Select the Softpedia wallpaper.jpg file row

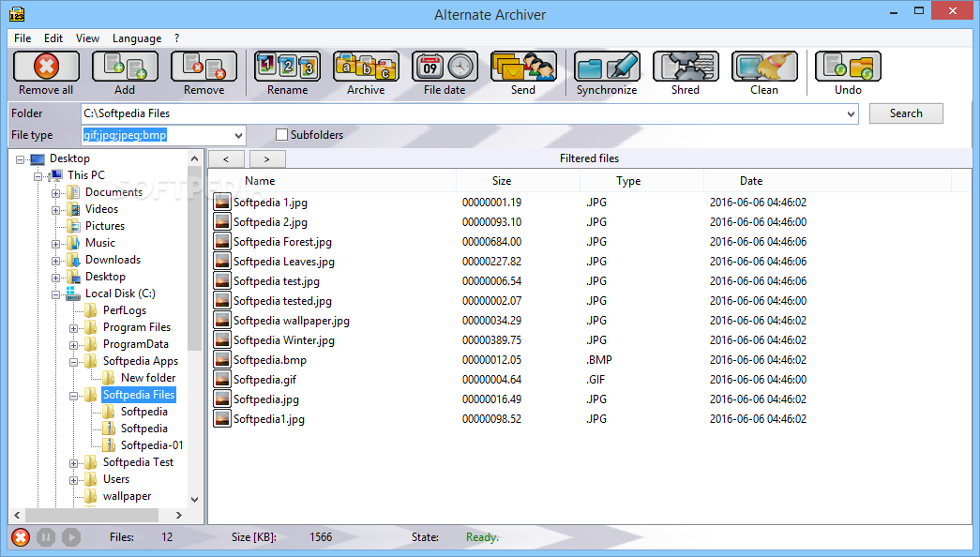tap(589, 320)
